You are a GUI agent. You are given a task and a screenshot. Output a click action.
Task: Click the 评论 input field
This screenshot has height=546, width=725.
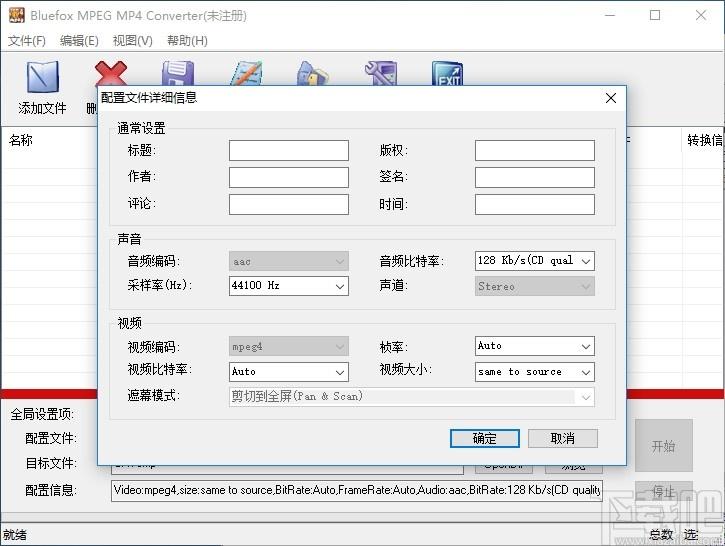tap(289, 204)
